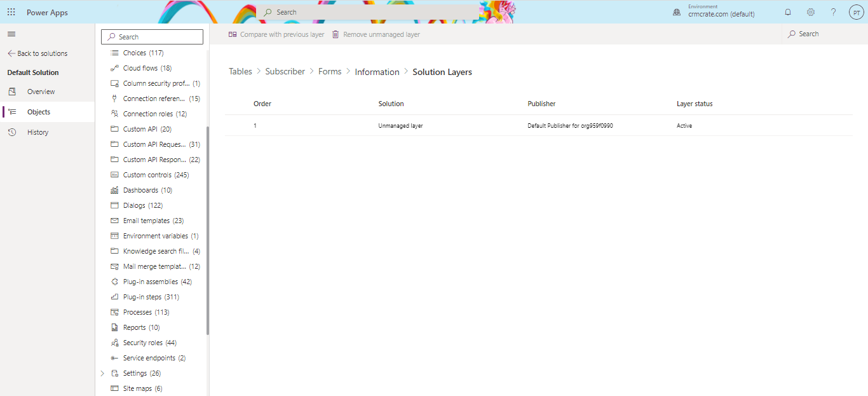The width and height of the screenshot is (868, 396).
Task: Open the app launcher waffle menu
Action: (x=11, y=11)
